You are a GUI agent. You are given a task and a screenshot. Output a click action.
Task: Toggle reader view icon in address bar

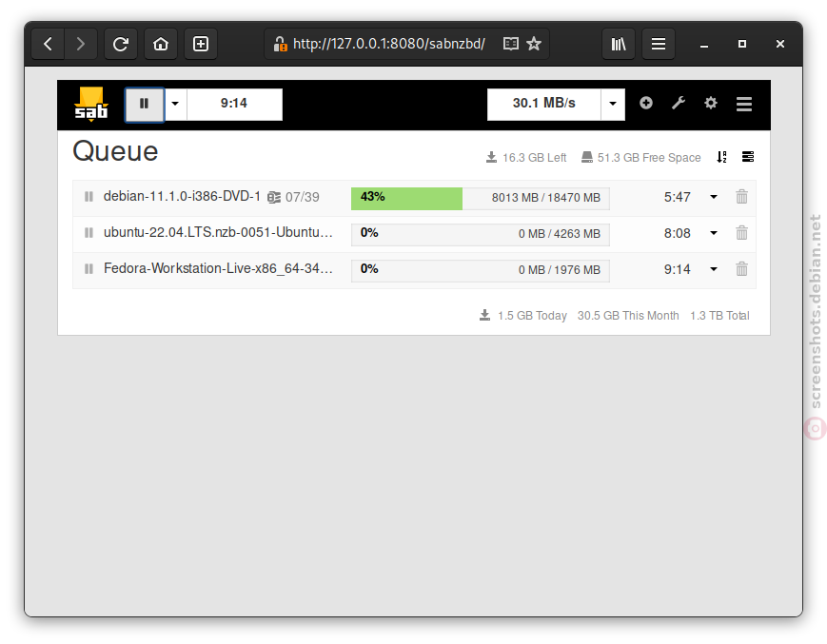point(510,44)
